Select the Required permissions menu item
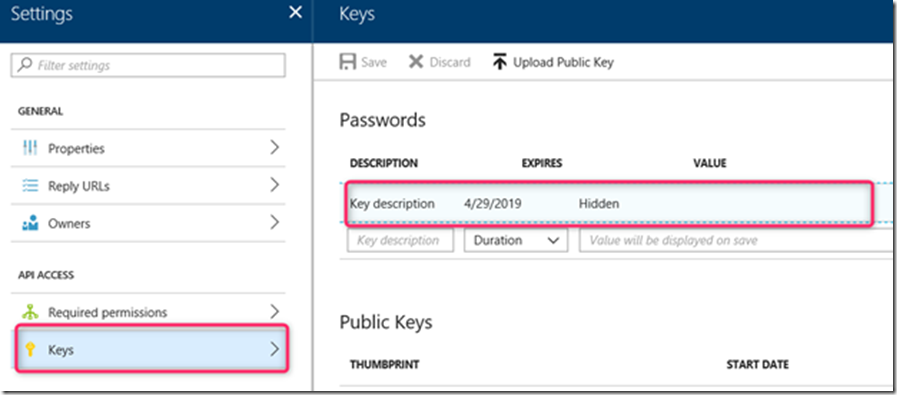 (148, 312)
